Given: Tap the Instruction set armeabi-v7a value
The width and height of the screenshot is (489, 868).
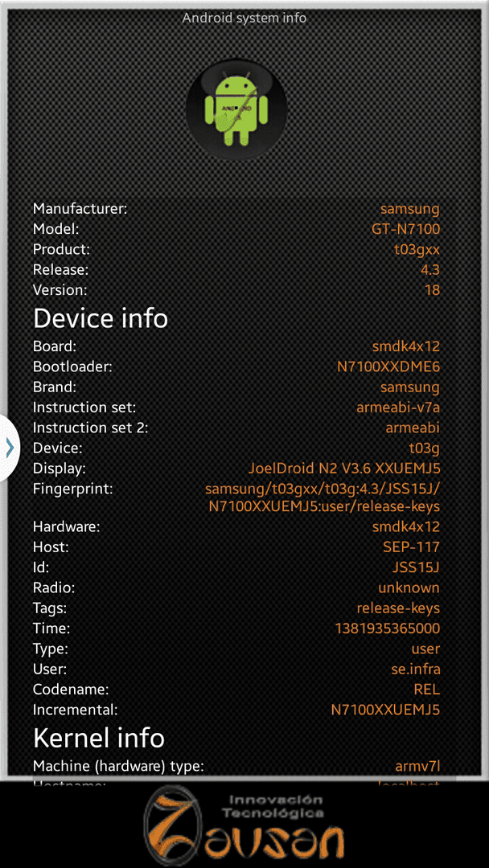Looking at the screenshot, I should click(x=398, y=407).
